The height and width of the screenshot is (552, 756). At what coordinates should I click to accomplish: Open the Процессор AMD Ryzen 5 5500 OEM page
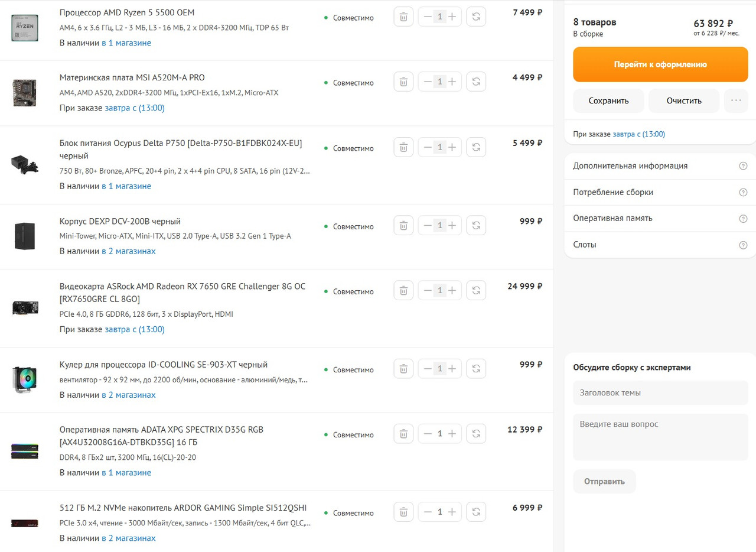click(127, 12)
